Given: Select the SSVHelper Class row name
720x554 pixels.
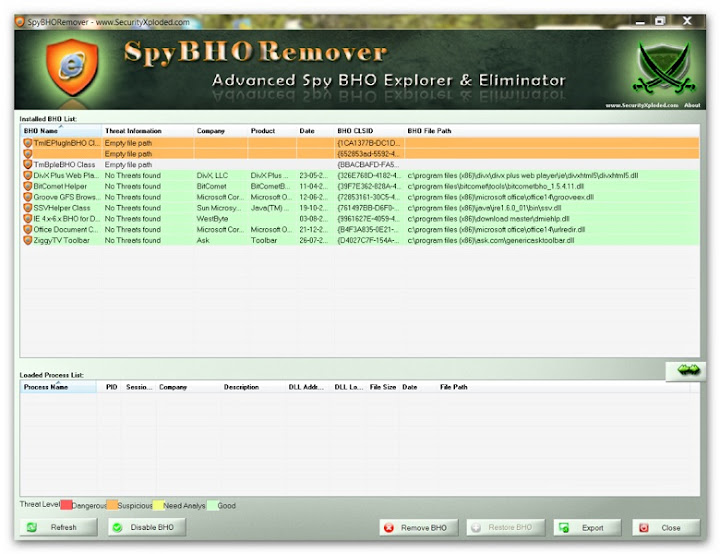Looking at the screenshot, I should (62, 208).
